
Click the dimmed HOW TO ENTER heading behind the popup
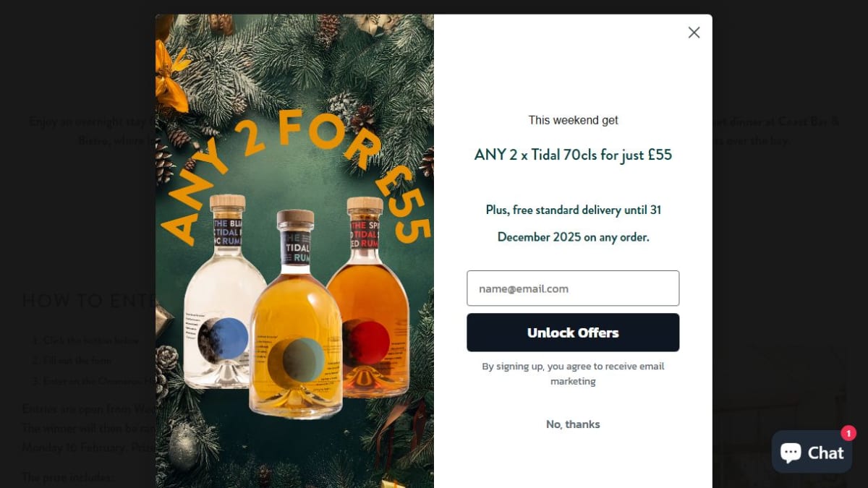click(88, 300)
